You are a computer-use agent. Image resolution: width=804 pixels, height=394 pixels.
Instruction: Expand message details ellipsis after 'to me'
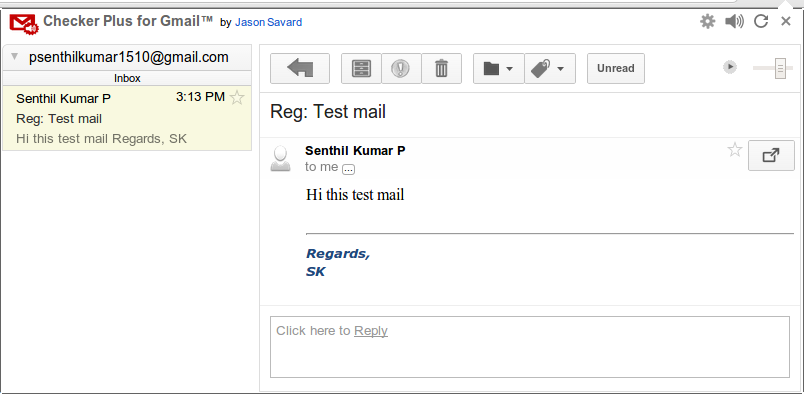tap(348, 169)
